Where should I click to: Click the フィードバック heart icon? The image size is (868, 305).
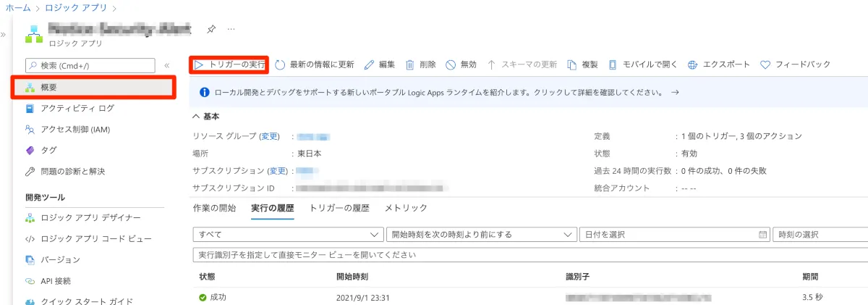pyautogui.click(x=765, y=64)
